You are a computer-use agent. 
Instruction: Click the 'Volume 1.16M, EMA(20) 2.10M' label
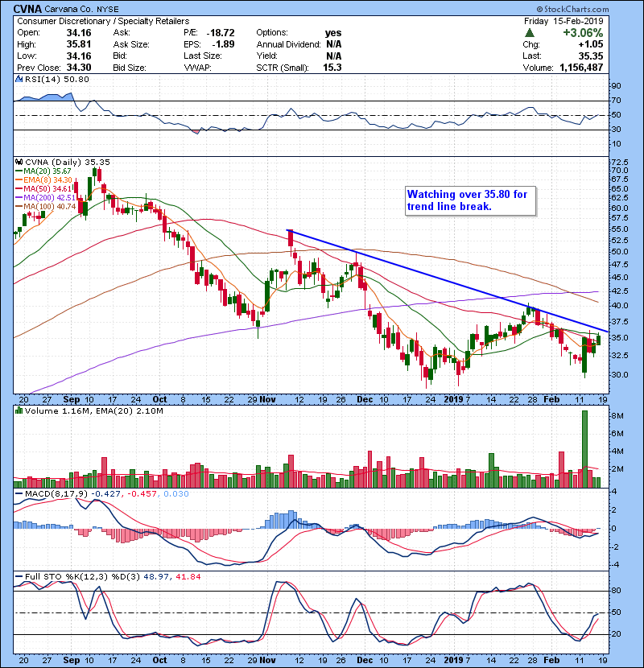coord(93,411)
